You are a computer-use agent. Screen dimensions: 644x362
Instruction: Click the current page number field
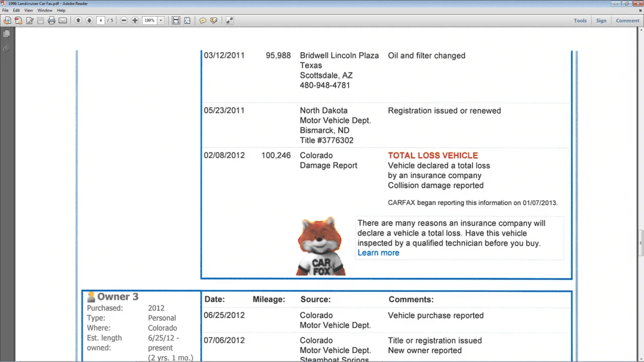tap(101, 21)
